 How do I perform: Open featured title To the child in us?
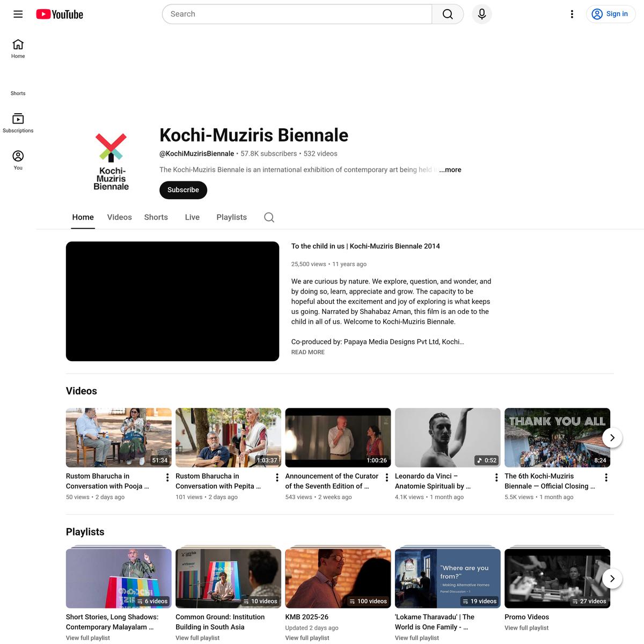pyautogui.click(x=365, y=246)
